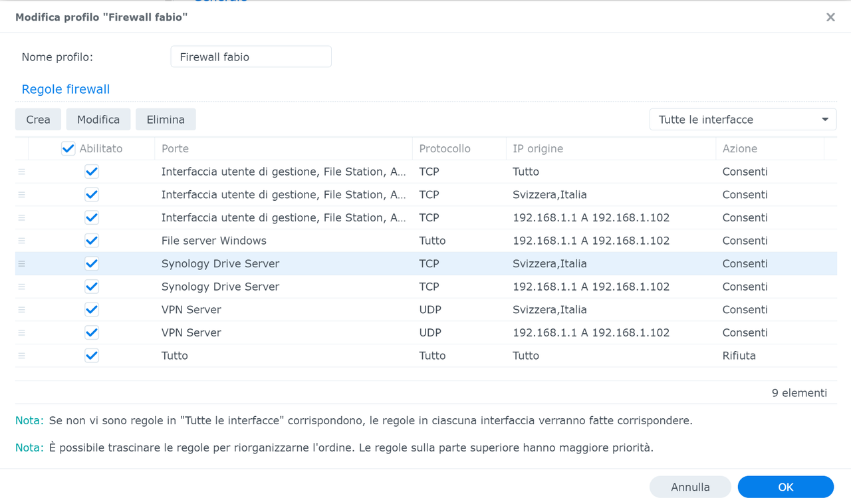
Task: Click drag handle of first rule row
Action: pyautogui.click(x=21, y=172)
